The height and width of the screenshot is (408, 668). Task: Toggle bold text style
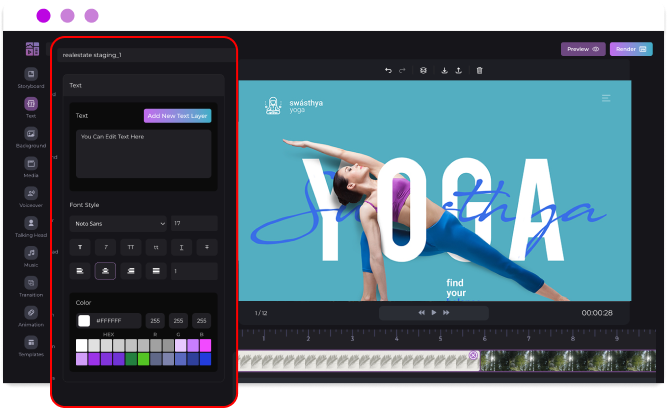79,246
